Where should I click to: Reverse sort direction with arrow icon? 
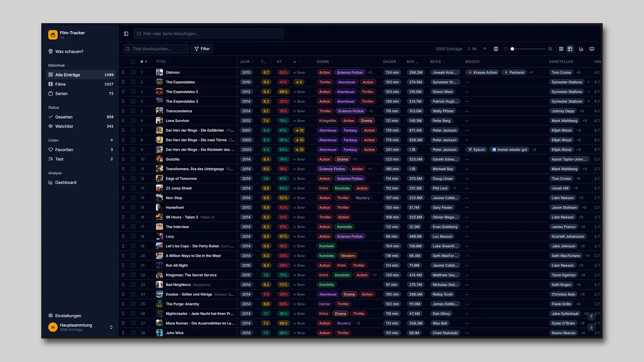pos(485,49)
